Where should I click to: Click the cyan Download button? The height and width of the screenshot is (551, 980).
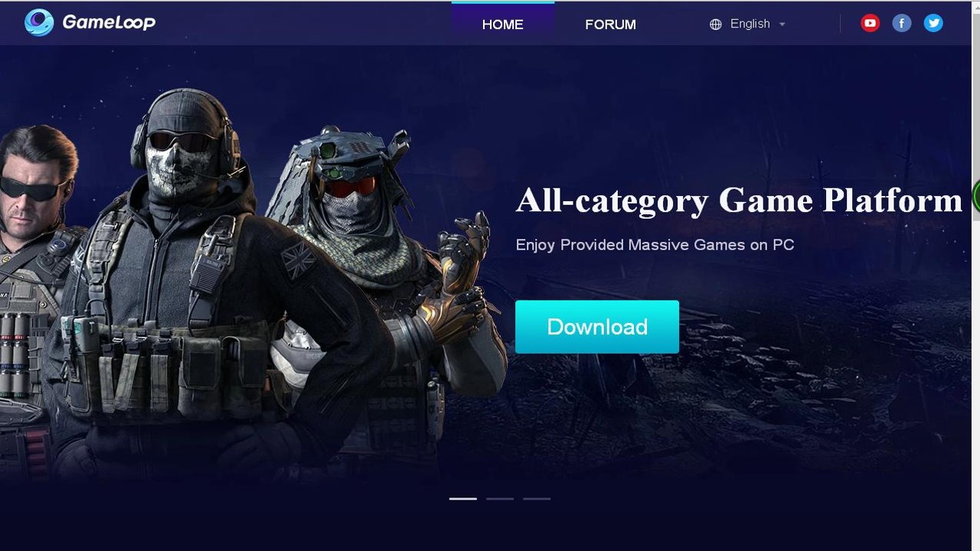597,327
